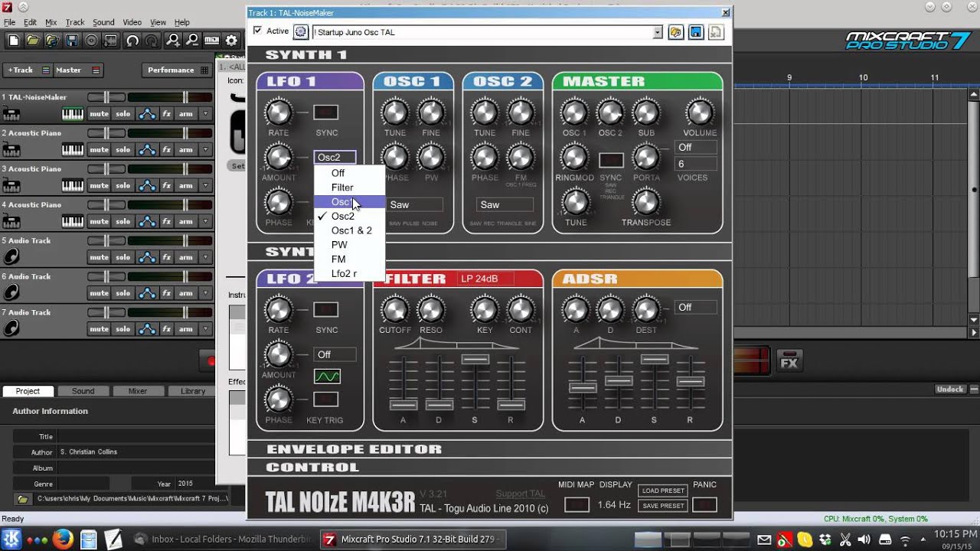This screenshot has height=551, width=980.
Task: Toggle the MASTER oscillator SYNC button
Action: point(611,160)
